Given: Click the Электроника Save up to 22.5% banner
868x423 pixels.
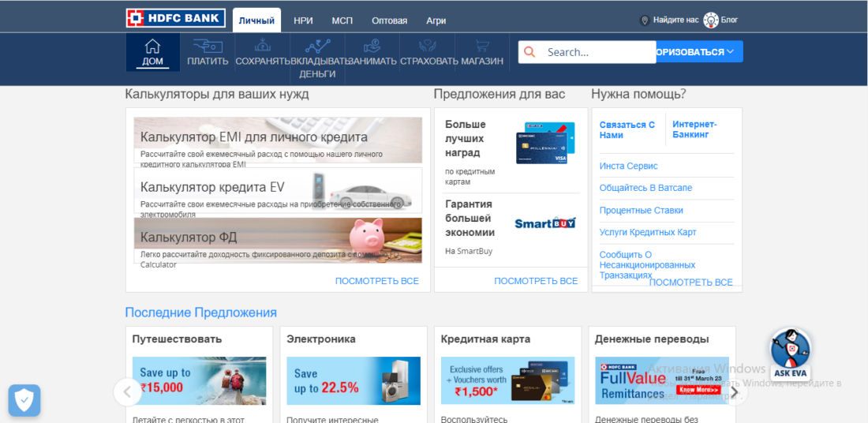Looking at the screenshot, I should (354, 380).
